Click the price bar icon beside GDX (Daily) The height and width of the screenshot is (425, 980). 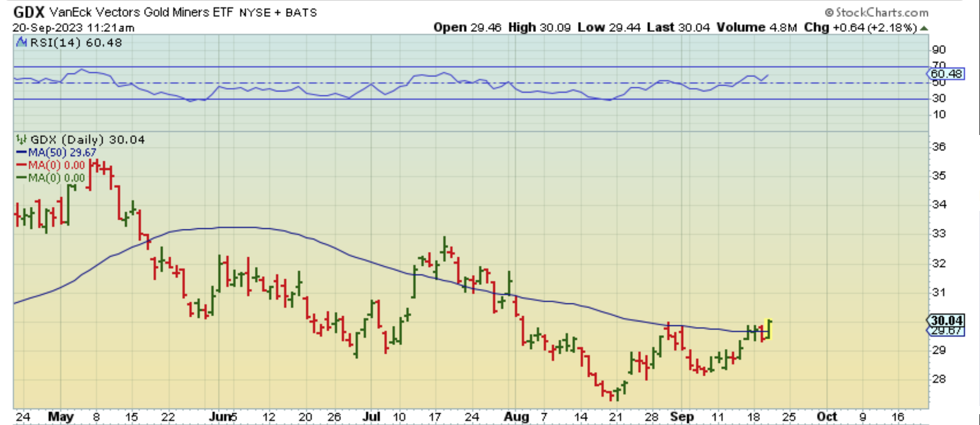click(x=22, y=139)
